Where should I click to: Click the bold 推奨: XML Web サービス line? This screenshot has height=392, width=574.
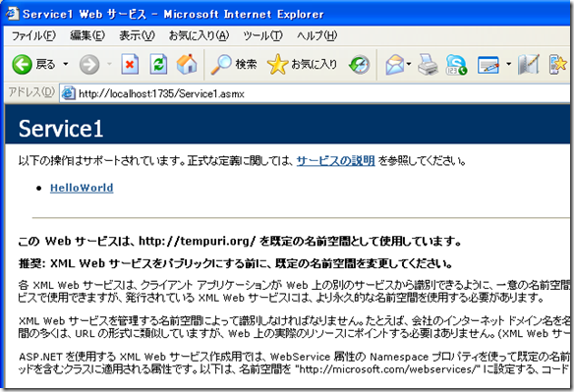coord(236,263)
